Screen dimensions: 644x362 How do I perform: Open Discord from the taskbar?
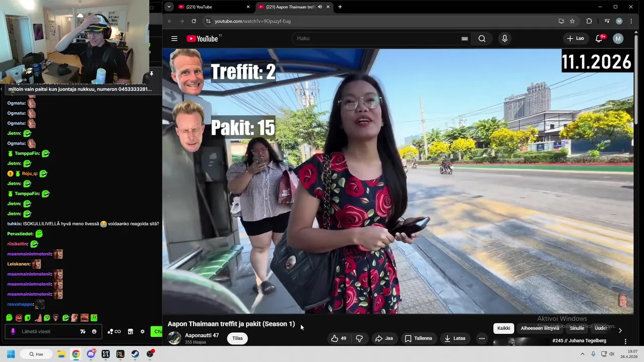click(91, 354)
